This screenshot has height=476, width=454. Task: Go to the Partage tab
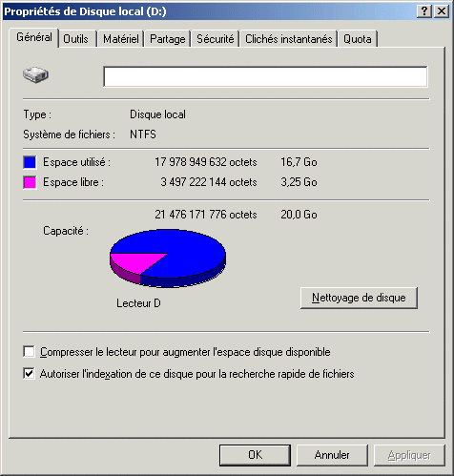[x=168, y=39]
